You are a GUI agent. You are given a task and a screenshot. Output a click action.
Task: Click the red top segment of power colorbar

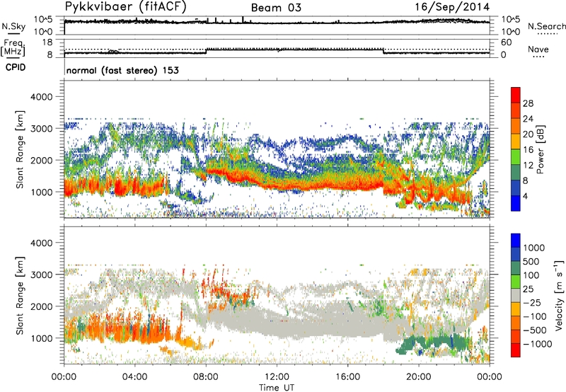tap(516, 95)
